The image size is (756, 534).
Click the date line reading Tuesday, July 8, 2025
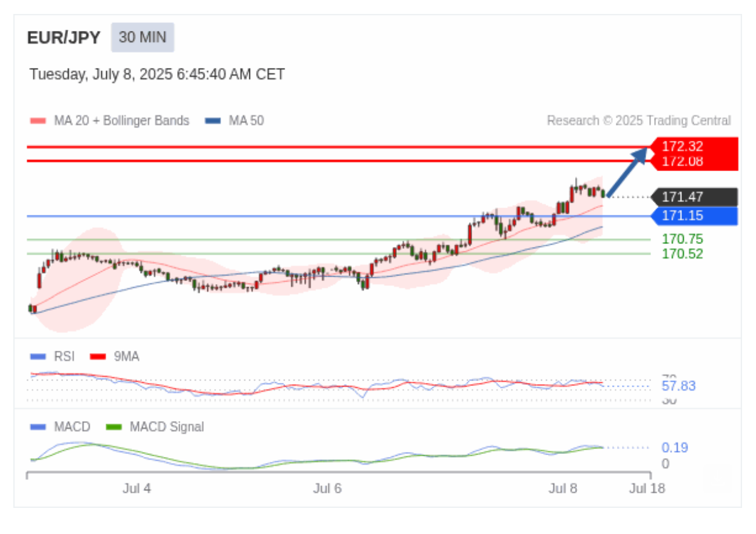pos(157,75)
